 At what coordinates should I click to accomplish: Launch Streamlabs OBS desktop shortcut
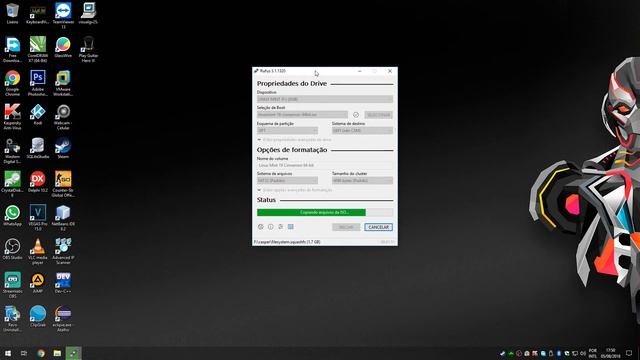12,285
